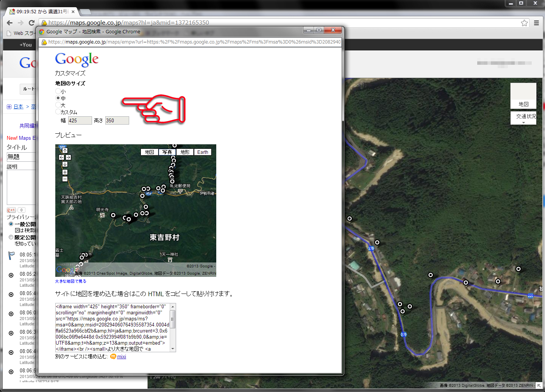This screenshot has width=545, height=392.
Task: Click the 共同編集 link in the sidebar
Action: [x=27, y=126]
